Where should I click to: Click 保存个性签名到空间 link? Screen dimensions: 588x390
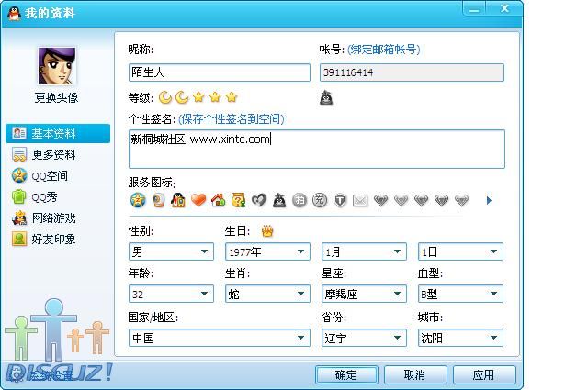232,119
